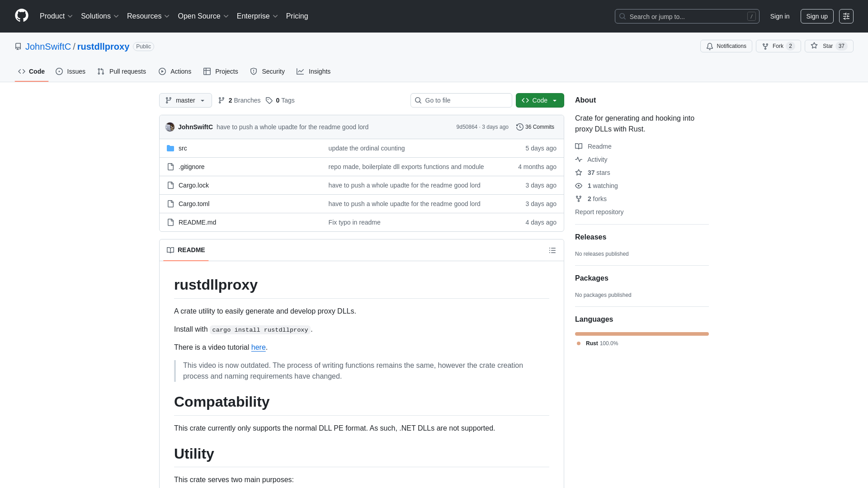The image size is (868, 488).
Task: Click the search magnifier icon in header
Action: point(623,16)
